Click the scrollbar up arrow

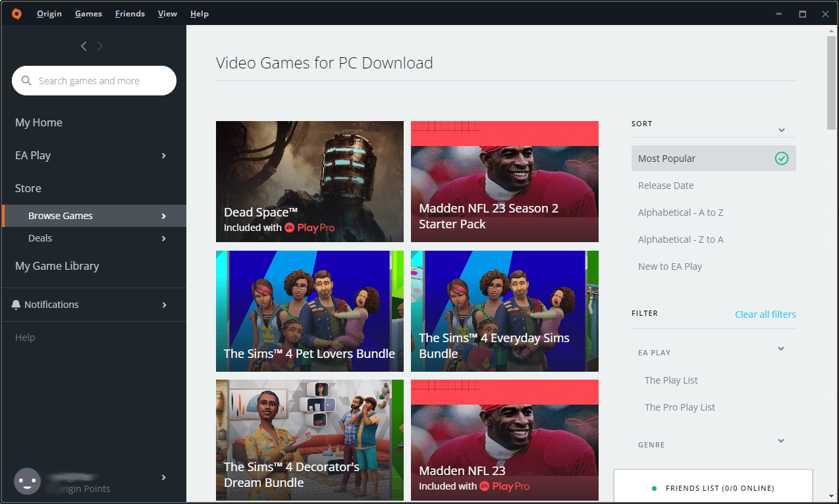pyautogui.click(x=832, y=31)
